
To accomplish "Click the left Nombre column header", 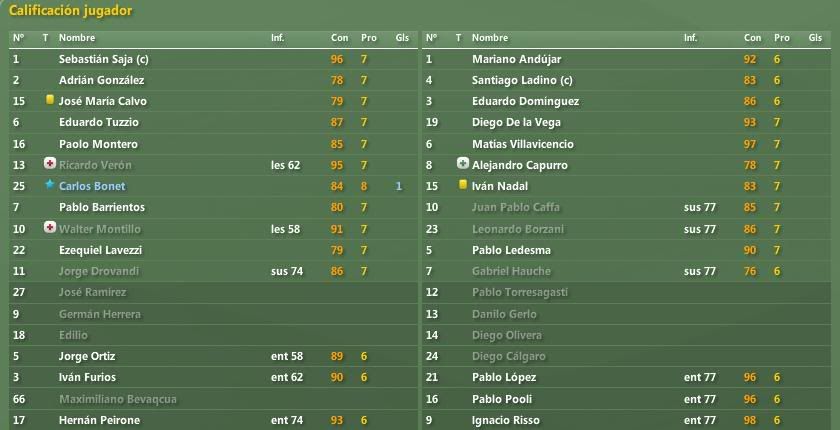I will click(x=77, y=38).
